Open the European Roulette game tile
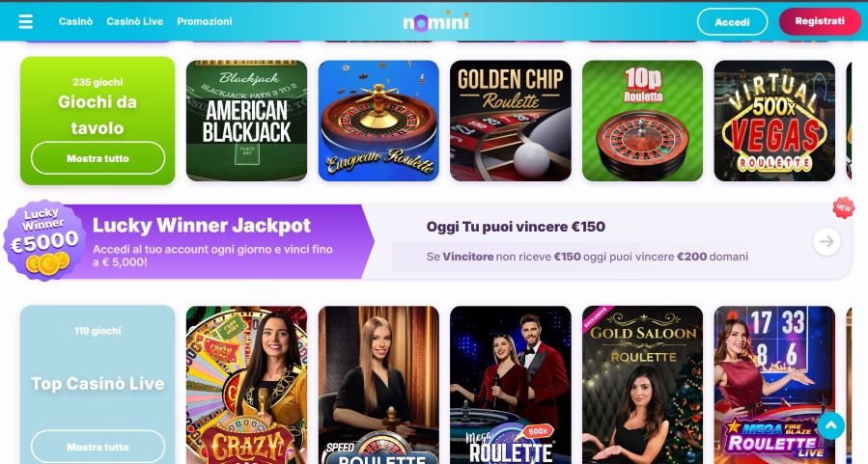Viewport: 868px width, 464px height. (x=378, y=121)
